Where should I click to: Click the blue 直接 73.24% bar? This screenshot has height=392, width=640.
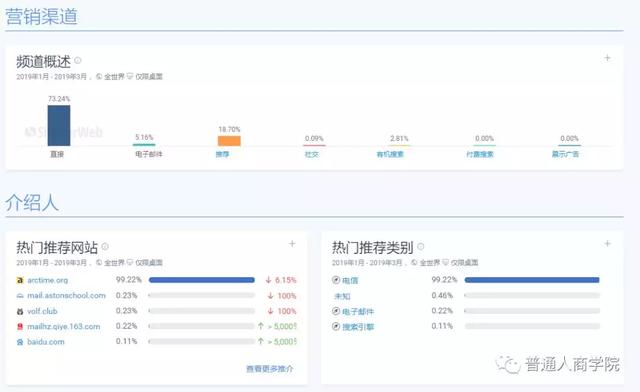pyautogui.click(x=59, y=125)
